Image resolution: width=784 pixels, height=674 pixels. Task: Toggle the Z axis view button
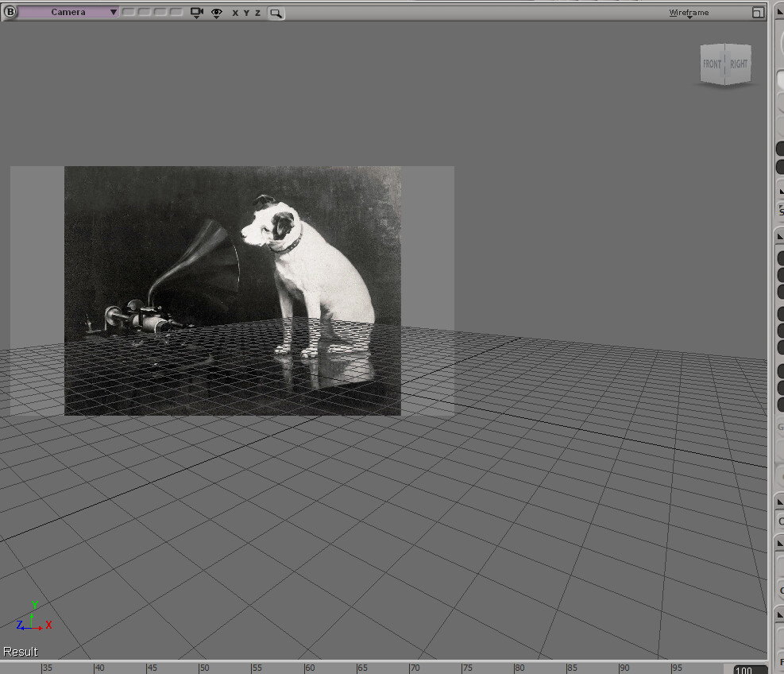(x=257, y=13)
